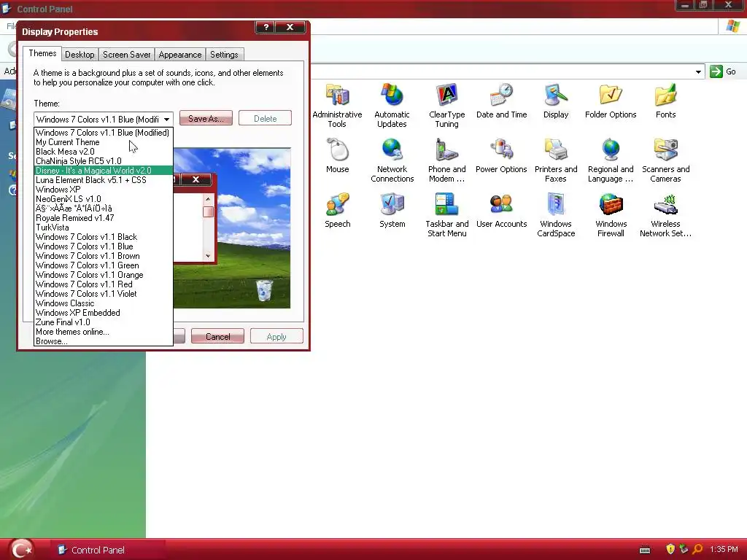Switch to the Themes tab

[x=42, y=53]
